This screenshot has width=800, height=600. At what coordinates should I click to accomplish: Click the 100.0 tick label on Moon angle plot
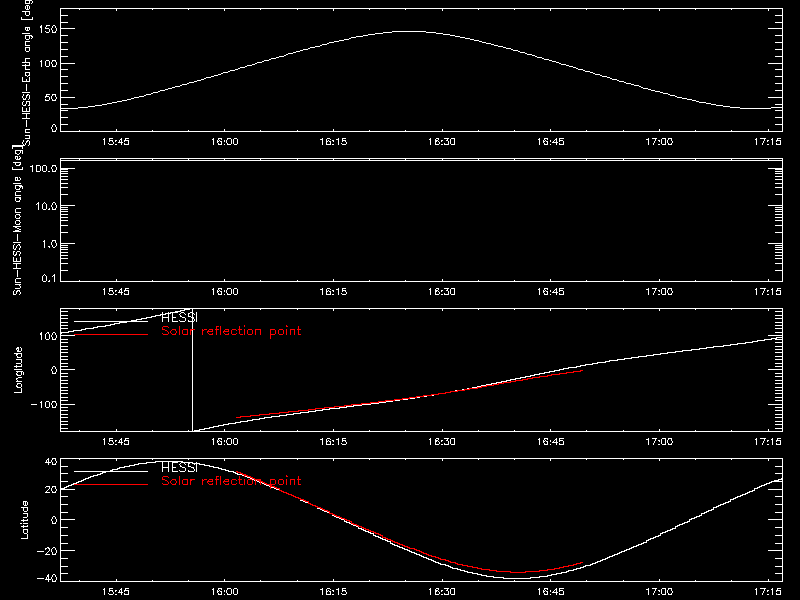pyautogui.click(x=43, y=168)
